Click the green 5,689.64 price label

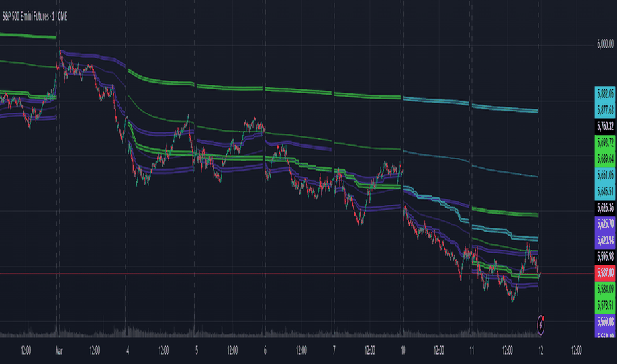[605, 159]
